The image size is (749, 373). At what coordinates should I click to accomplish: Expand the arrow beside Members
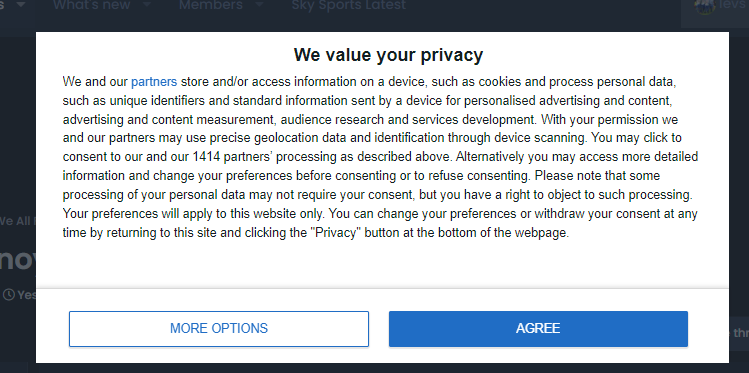click(x=259, y=5)
